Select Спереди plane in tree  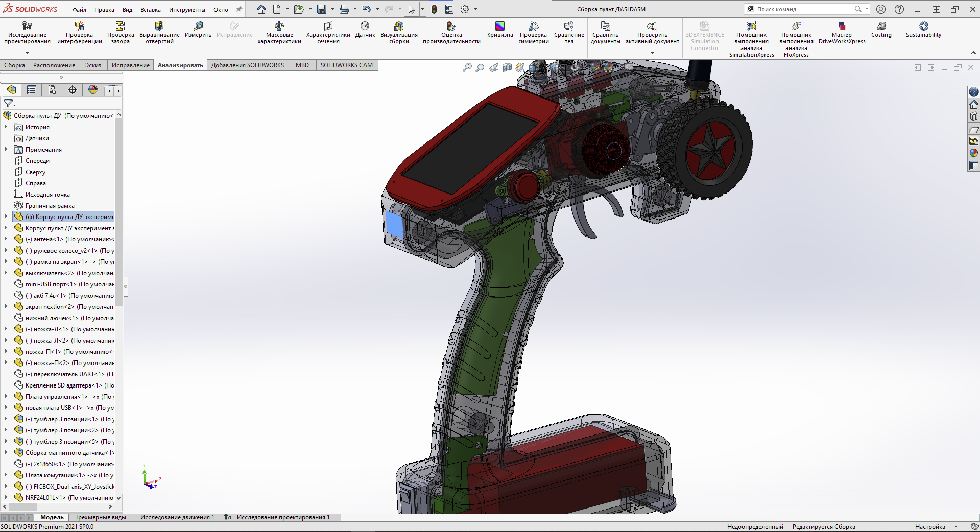pos(37,161)
